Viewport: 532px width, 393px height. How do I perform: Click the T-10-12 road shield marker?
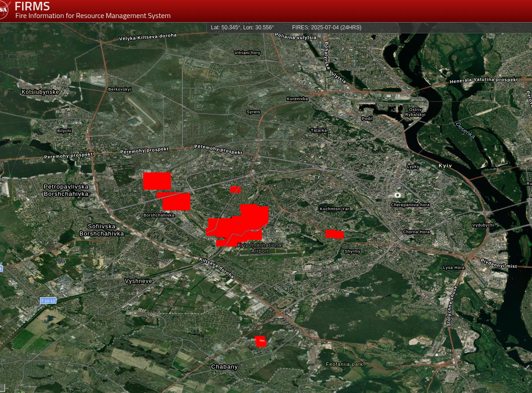coord(48,301)
